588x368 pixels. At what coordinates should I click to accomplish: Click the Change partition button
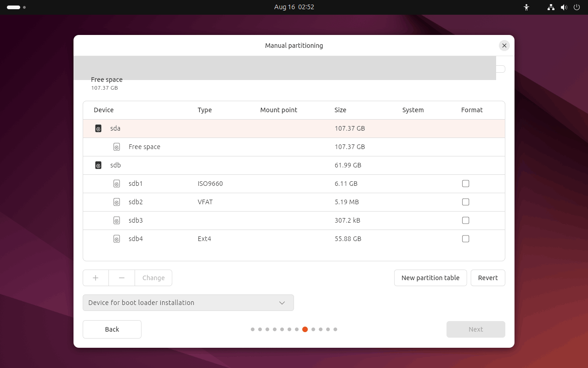153,278
